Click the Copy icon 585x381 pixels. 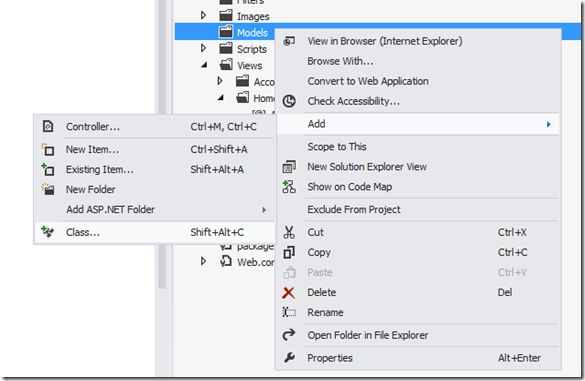(289, 252)
